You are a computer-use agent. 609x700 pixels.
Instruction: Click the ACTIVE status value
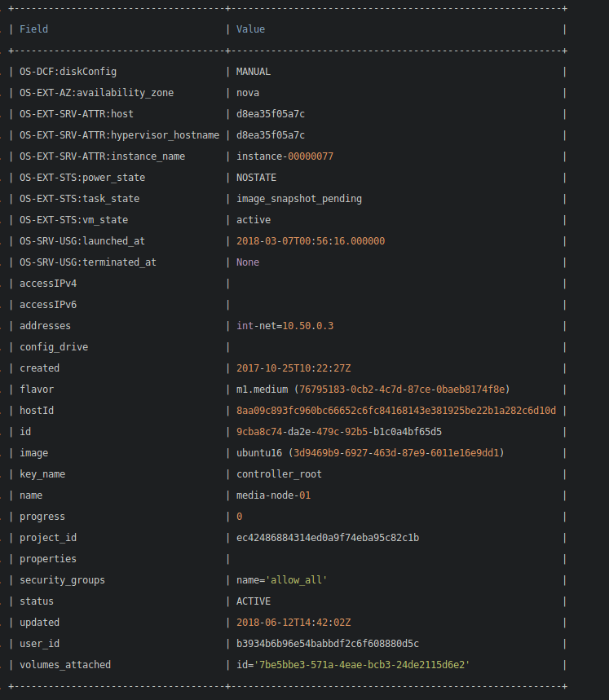pyautogui.click(x=254, y=601)
